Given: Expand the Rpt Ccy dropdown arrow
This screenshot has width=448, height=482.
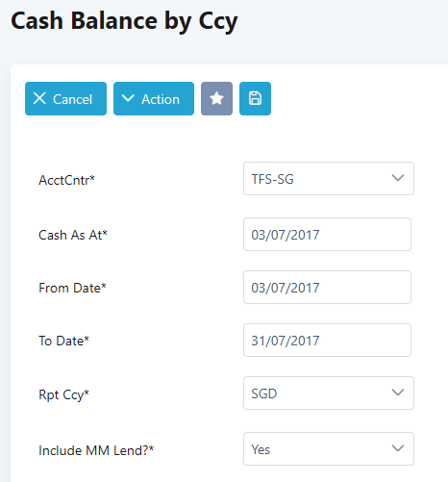Looking at the screenshot, I should (x=398, y=393).
